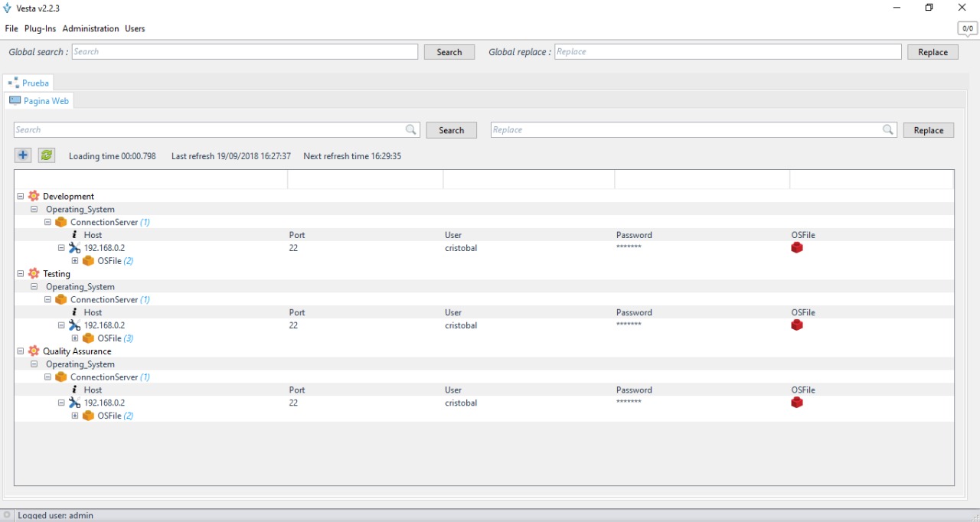This screenshot has width=980, height=522.
Task: Click the green refresh icon
Action: tap(47, 155)
